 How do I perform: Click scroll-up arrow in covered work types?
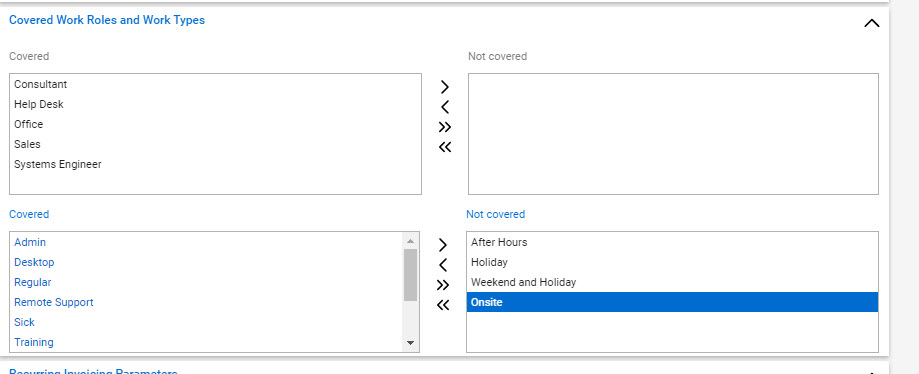click(410, 241)
